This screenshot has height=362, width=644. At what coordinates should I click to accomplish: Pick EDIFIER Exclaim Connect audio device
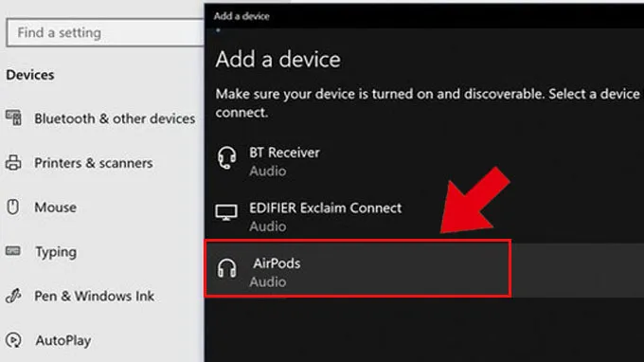pos(424,217)
